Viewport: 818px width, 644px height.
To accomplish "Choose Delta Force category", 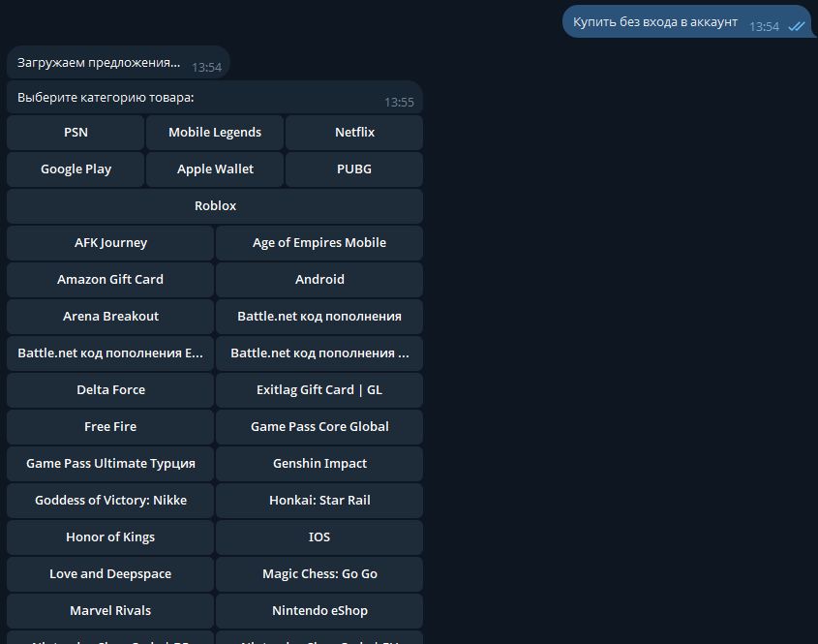I will pos(110,390).
